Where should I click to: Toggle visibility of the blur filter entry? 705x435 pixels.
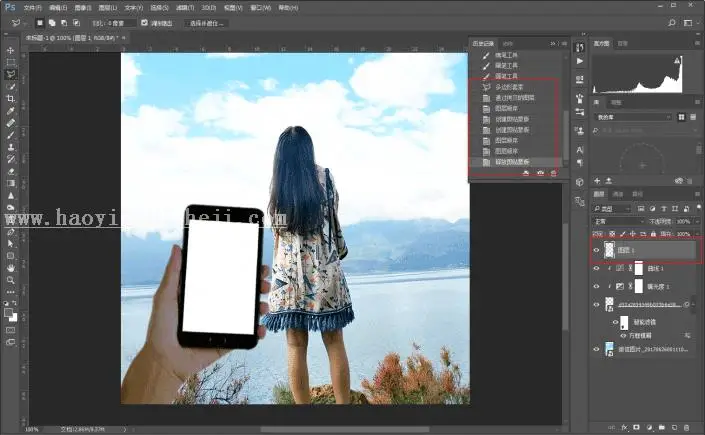[x=623, y=336]
